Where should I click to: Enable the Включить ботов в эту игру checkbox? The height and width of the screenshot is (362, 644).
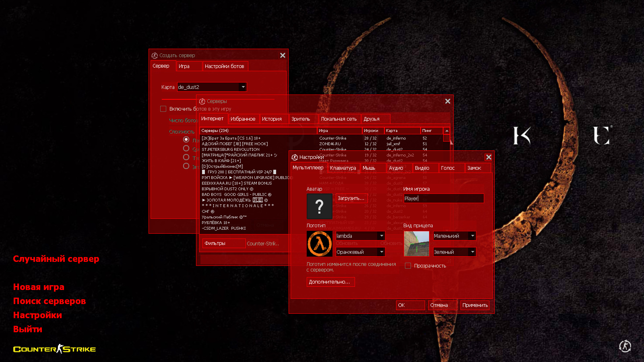point(163,109)
